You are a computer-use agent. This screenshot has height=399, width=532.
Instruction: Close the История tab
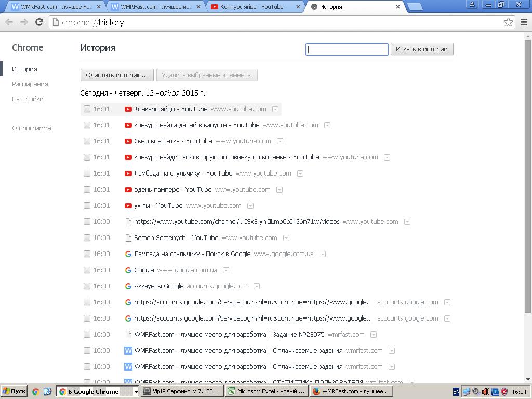click(397, 7)
